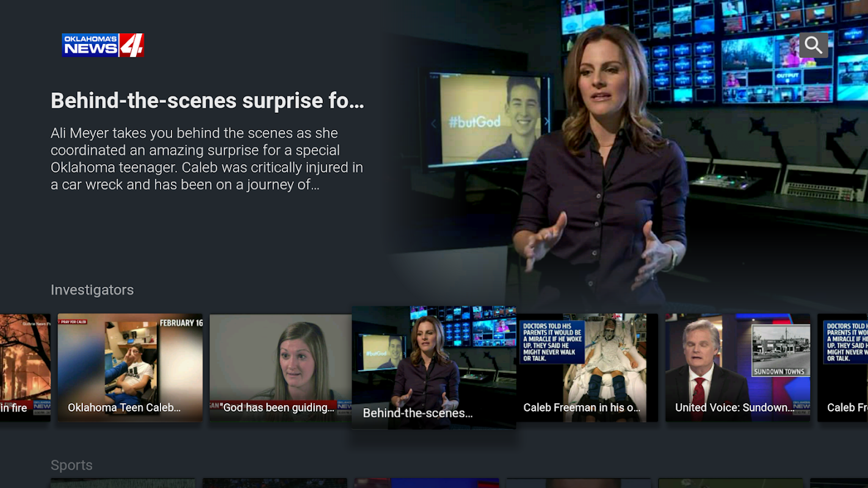This screenshot has height=488, width=868.
Task: Select the Investigators row heading
Action: point(92,290)
